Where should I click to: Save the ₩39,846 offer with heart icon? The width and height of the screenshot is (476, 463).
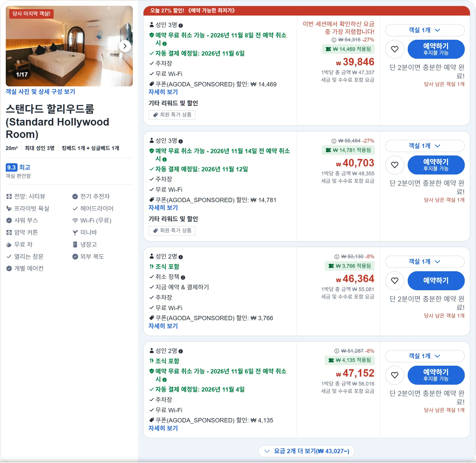(x=395, y=49)
